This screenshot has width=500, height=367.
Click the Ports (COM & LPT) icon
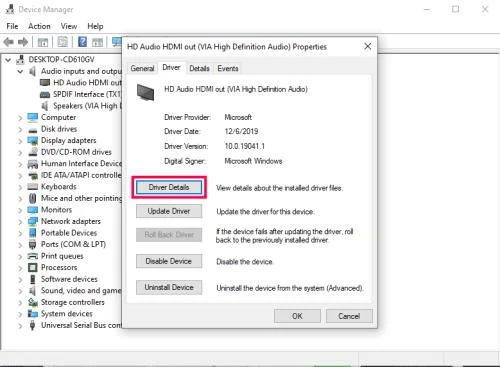click(33, 244)
